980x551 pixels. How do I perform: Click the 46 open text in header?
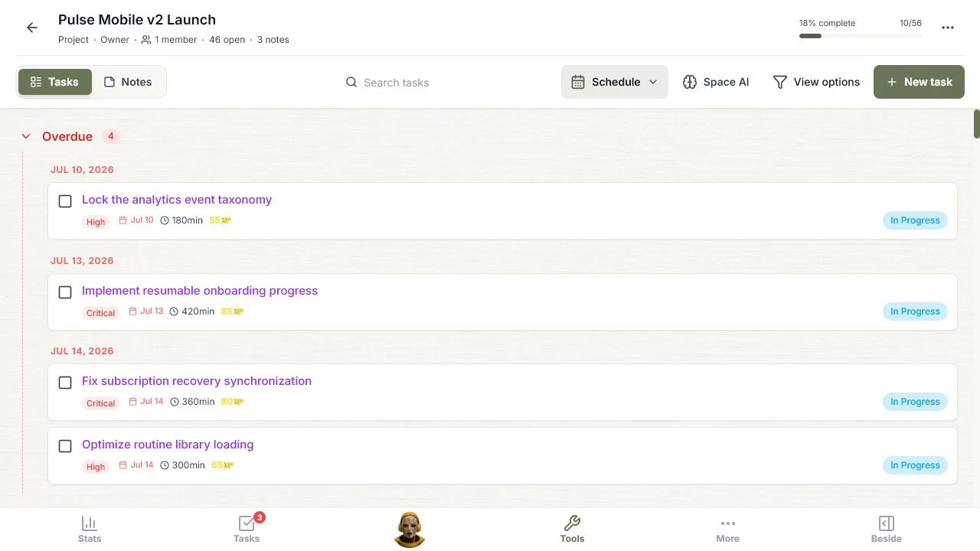226,40
